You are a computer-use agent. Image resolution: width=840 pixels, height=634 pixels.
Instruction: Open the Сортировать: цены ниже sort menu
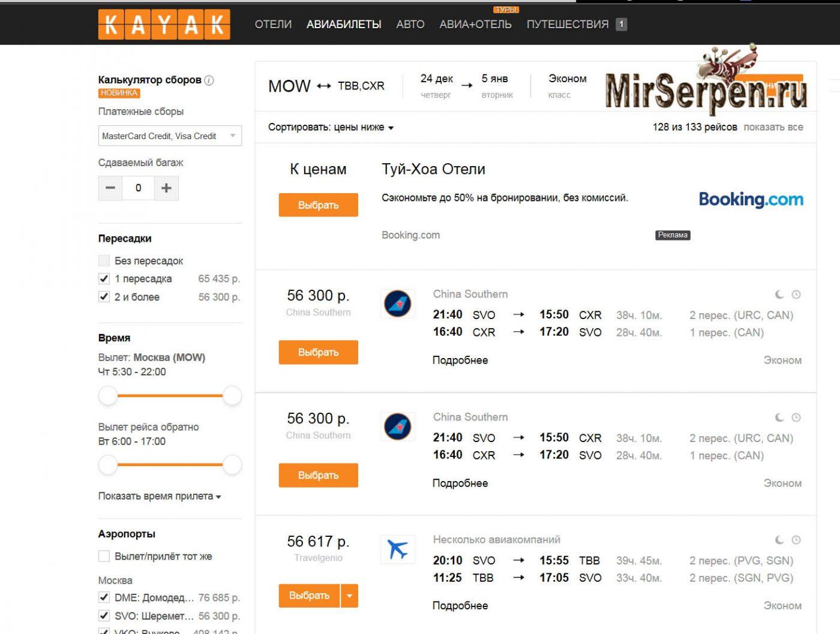click(331, 127)
